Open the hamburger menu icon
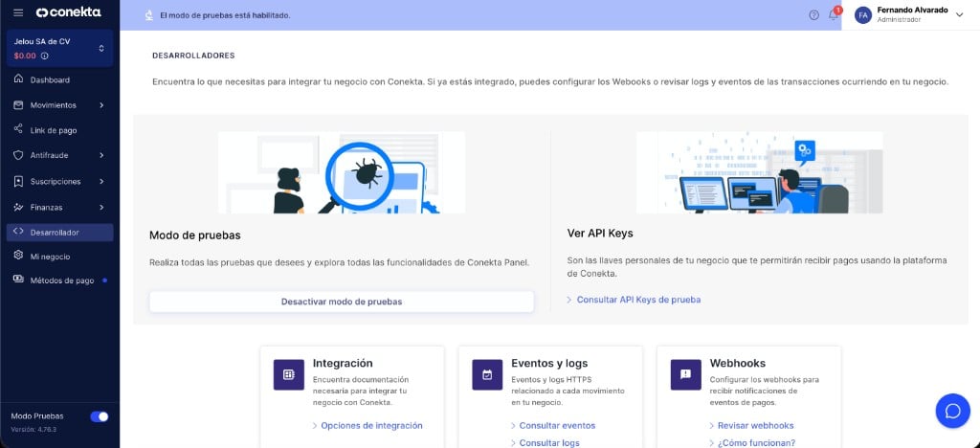 pyautogui.click(x=18, y=12)
